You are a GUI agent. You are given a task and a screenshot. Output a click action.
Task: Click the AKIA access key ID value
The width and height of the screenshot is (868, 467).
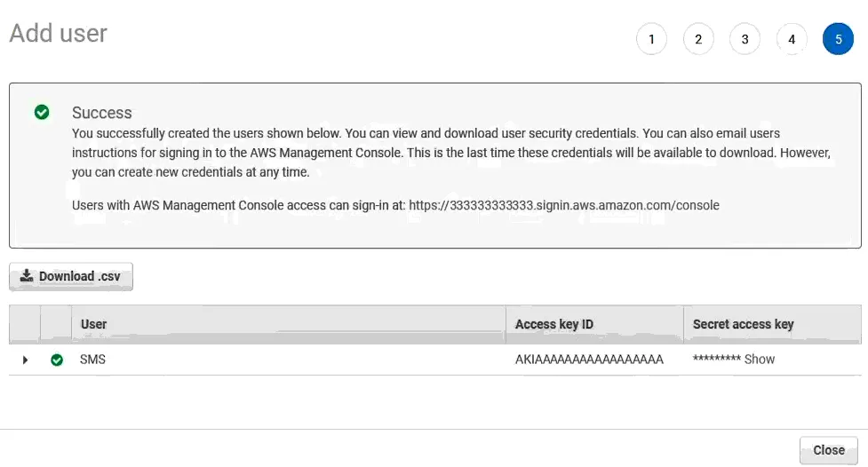[x=589, y=360]
